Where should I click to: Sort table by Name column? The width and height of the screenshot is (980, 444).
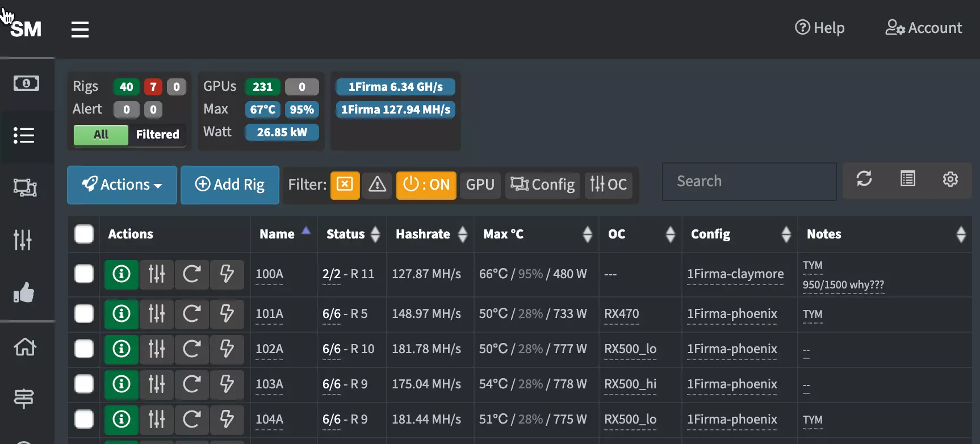284,234
